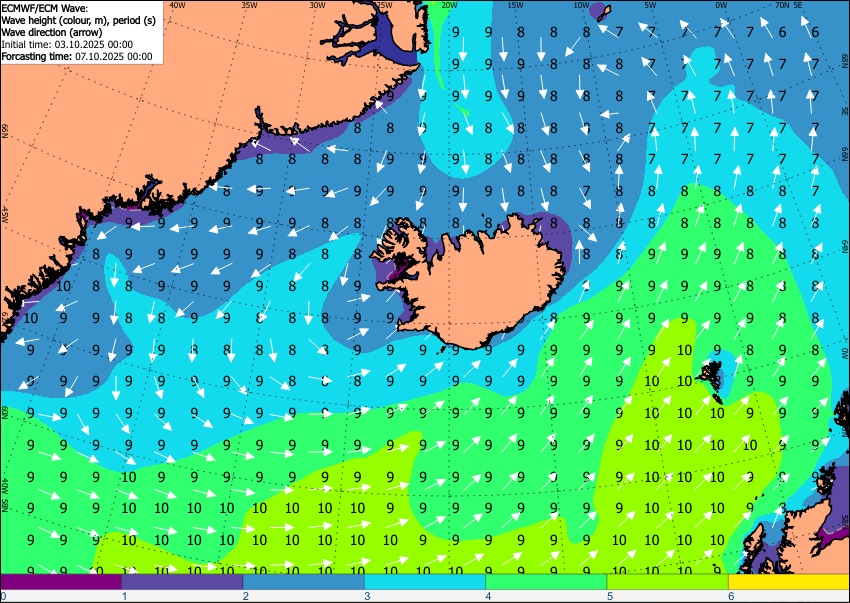Viewport: 850px width, 603px height.
Task: Click the '68N' label on the right edge
Action: (845, 59)
